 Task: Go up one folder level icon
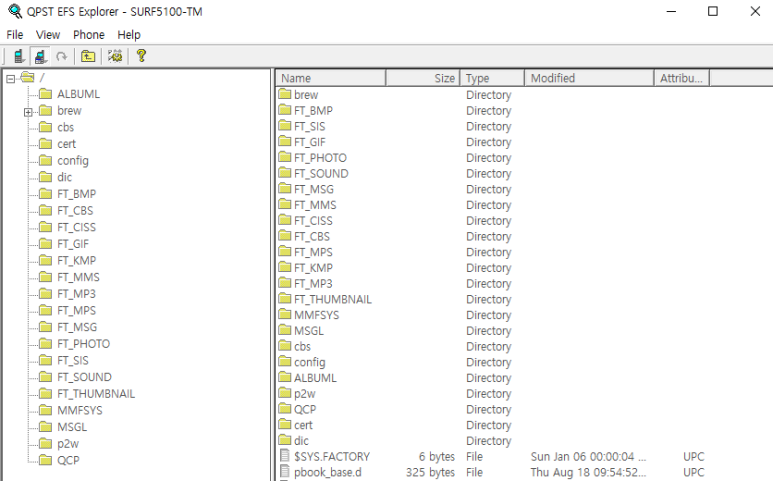point(88,56)
